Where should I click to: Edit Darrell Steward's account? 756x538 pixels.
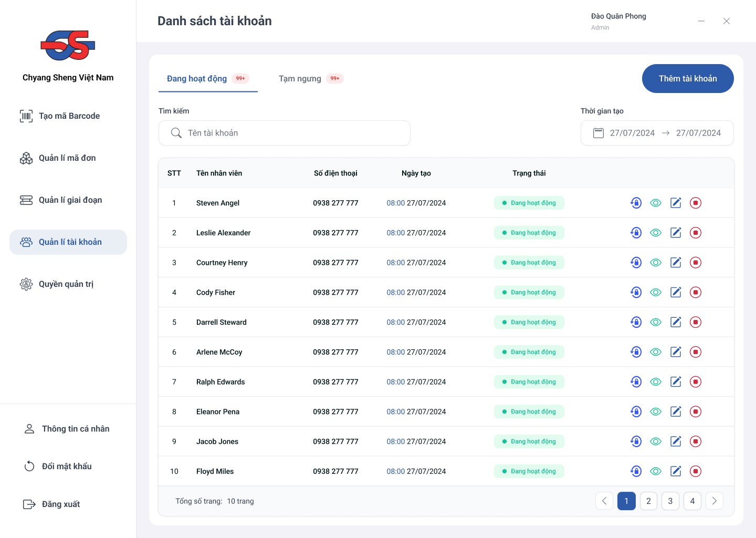pos(676,322)
